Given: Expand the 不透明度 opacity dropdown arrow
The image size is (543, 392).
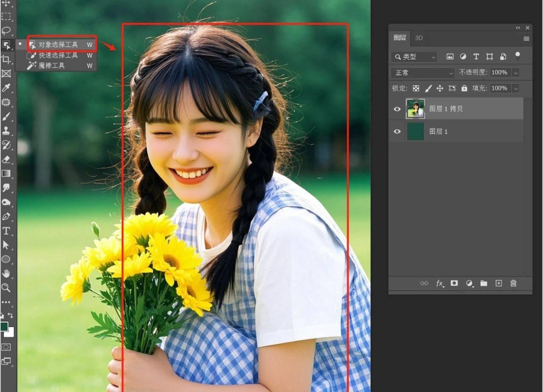Looking at the screenshot, I should point(516,73).
